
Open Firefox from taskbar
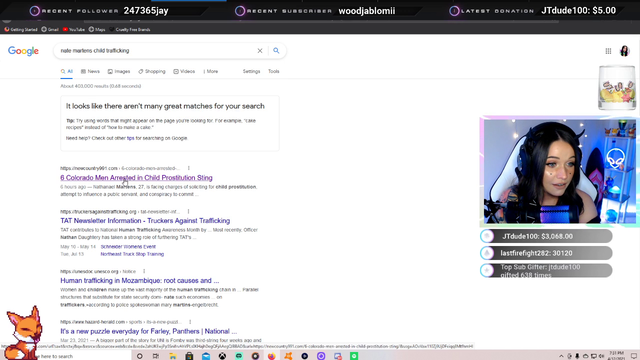(271, 356)
